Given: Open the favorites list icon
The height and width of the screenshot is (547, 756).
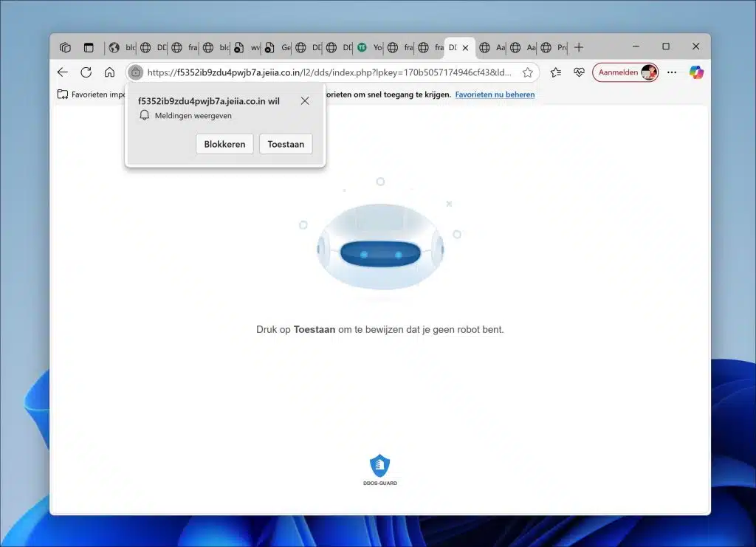Looking at the screenshot, I should 556,72.
